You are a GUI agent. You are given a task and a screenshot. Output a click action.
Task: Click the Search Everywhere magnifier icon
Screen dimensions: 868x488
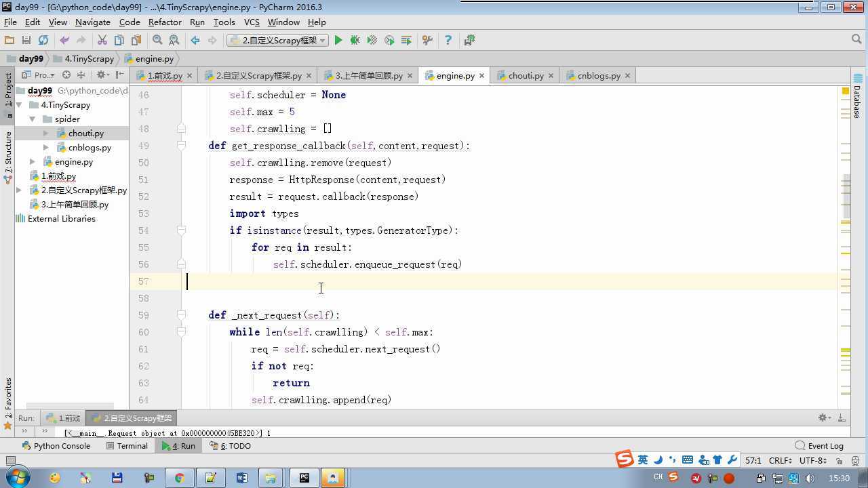856,40
